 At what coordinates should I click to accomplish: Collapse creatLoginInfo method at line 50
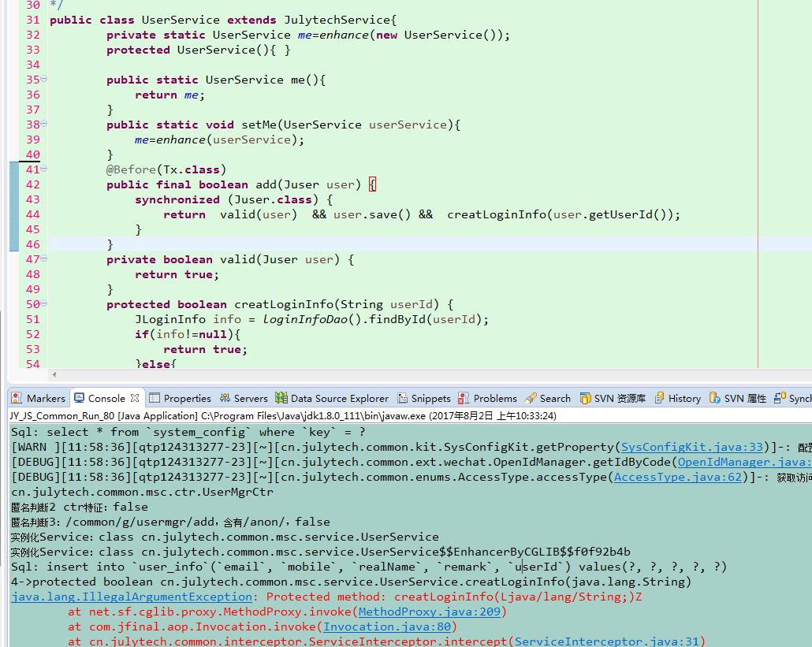coord(44,303)
